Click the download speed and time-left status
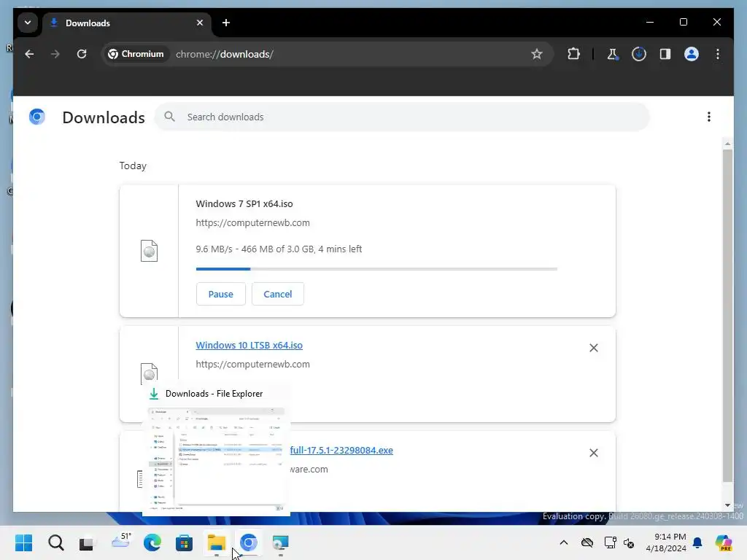 [279, 249]
